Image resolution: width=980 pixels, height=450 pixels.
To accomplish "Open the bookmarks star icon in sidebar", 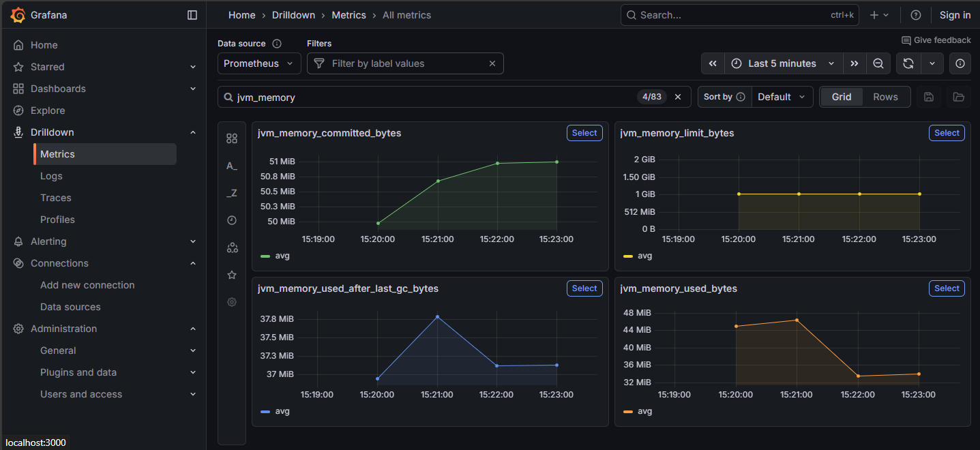I will (232, 275).
